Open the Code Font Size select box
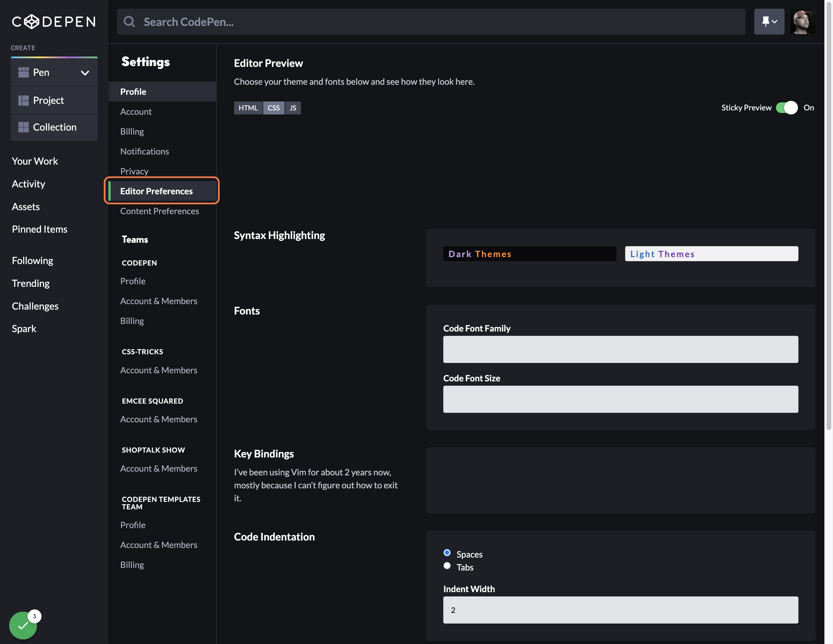 pyautogui.click(x=621, y=399)
